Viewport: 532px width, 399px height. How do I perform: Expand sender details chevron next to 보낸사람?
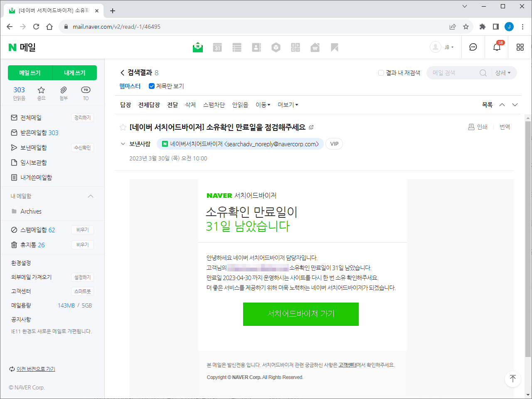point(123,144)
